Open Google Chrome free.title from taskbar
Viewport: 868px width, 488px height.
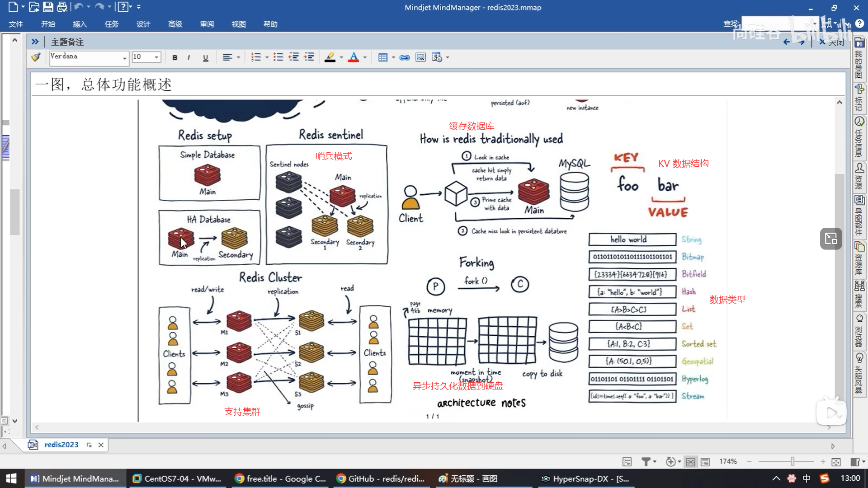point(280,479)
